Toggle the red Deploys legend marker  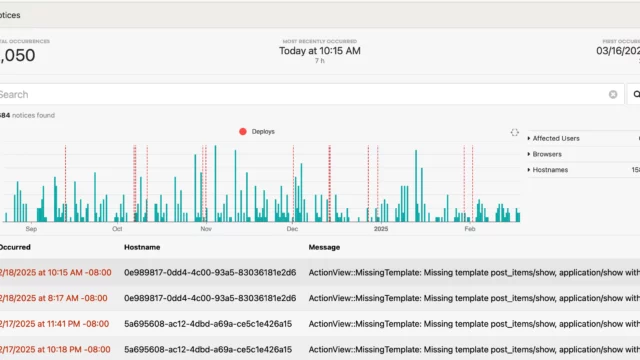[243, 131]
